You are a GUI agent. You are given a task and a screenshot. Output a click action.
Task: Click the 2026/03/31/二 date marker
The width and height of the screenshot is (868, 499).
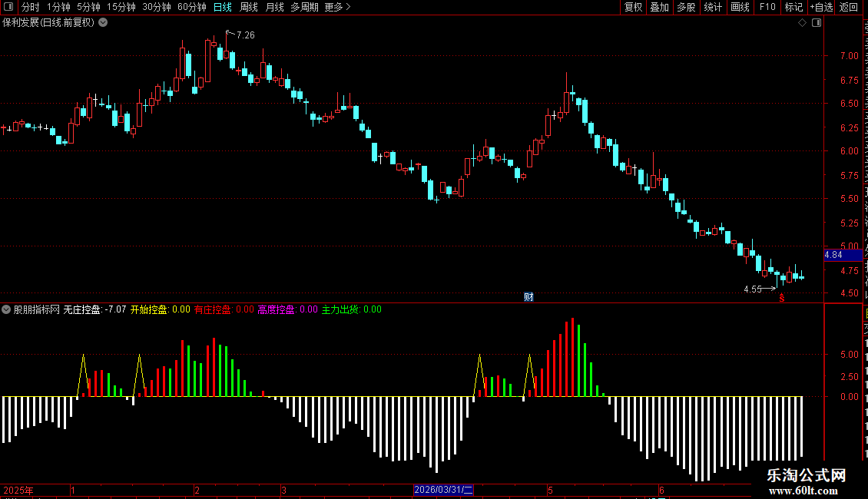[x=443, y=490]
